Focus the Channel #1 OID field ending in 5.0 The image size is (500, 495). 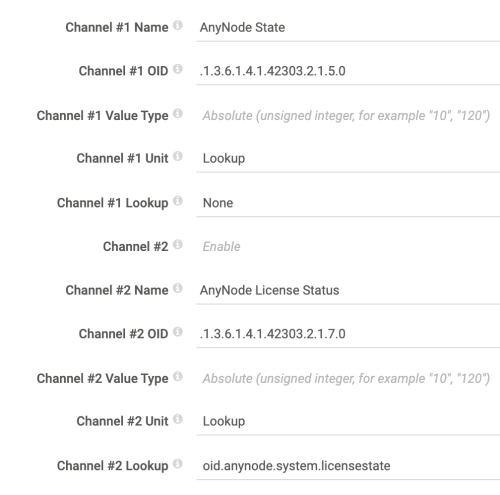(x=348, y=71)
